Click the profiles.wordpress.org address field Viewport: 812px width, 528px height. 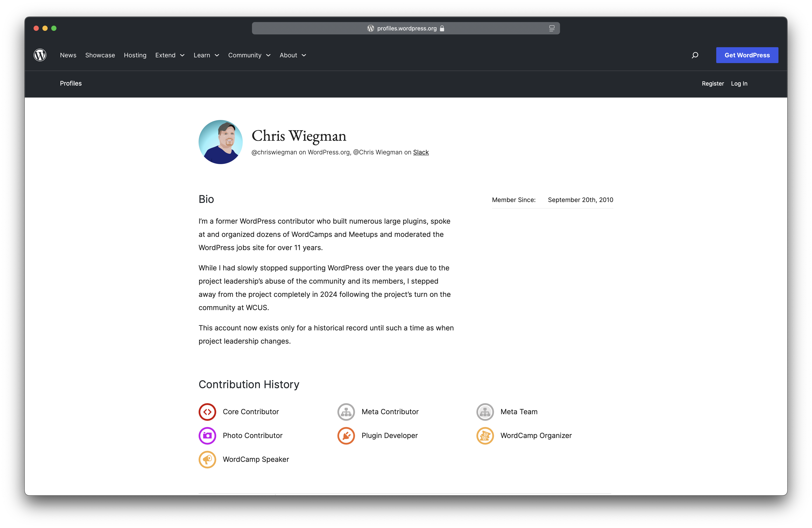click(x=406, y=28)
